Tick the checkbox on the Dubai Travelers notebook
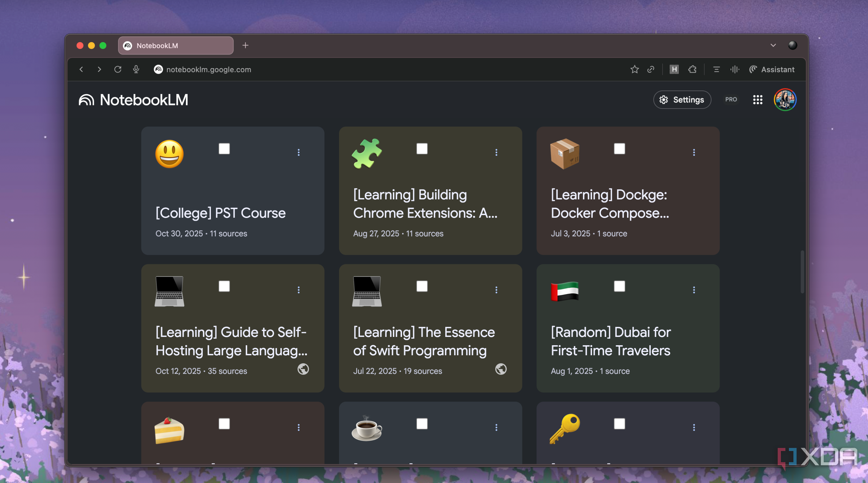The image size is (868, 483). (619, 286)
